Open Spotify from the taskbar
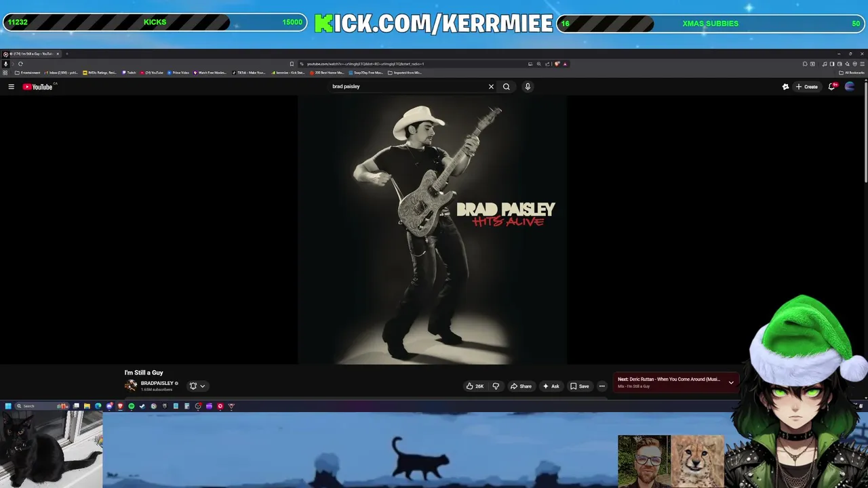This screenshot has height=488, width=868. pyautogui.click(x=132, y=406)
